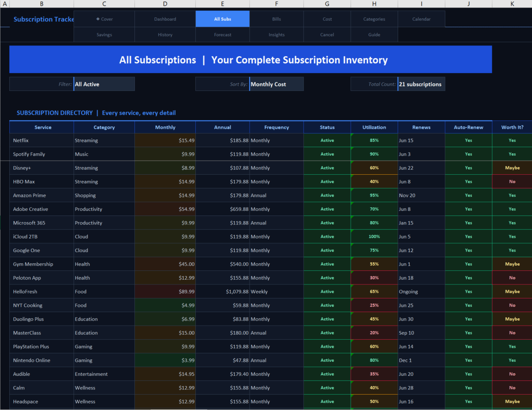Image resolution: width=532 pixels, height=410 pixels.
Task: Select column header K
Action: [512, 4]
